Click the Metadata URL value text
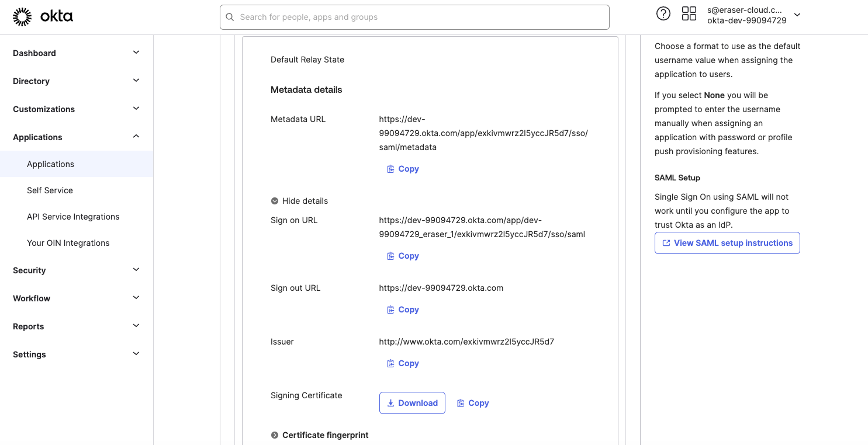Viewport: 868px width, 445px height. pyautogui.click(x=483, y=133)
